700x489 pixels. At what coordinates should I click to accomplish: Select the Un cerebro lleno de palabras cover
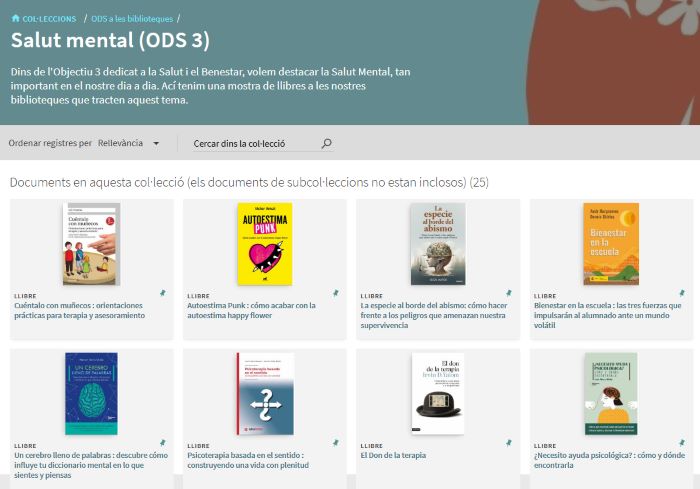click(91, 393)
